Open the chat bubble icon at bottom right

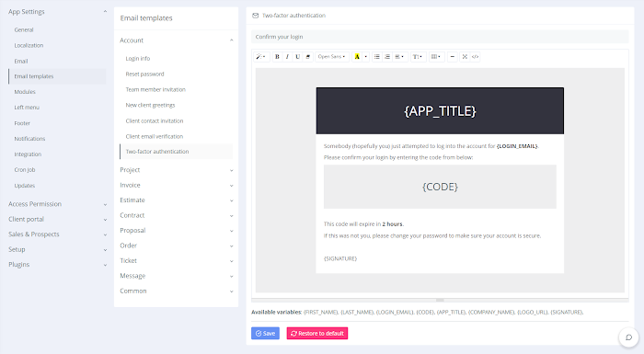tap(628, 337)
